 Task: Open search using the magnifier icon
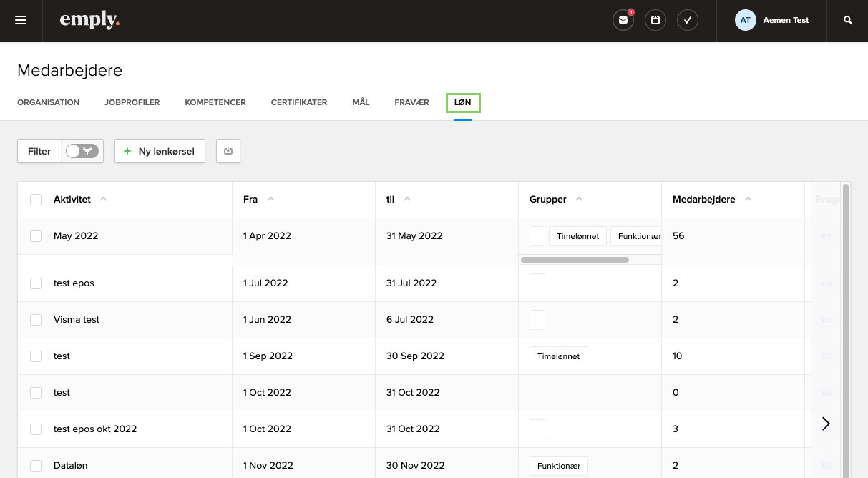click(847, 20)
